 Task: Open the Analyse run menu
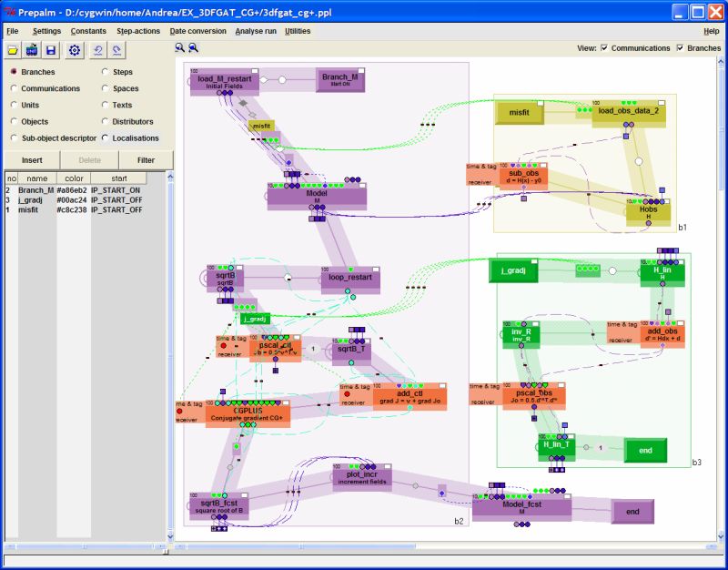click(x=255, y=31)
